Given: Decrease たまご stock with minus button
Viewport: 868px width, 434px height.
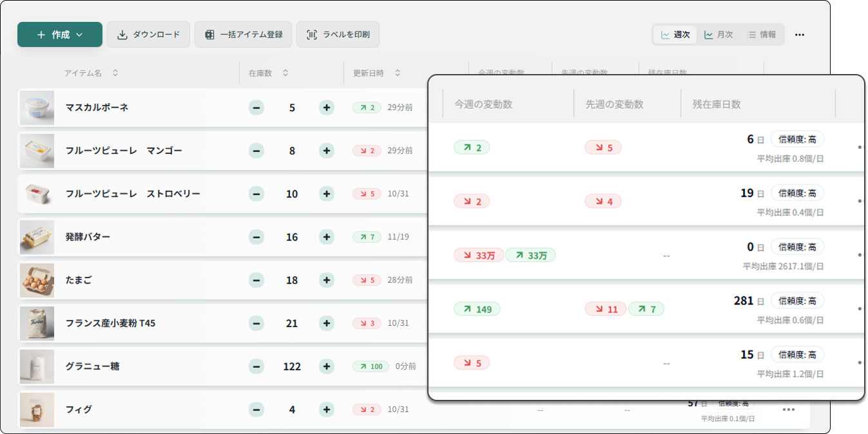Looking at the screenshot, I should pos(256,280).
